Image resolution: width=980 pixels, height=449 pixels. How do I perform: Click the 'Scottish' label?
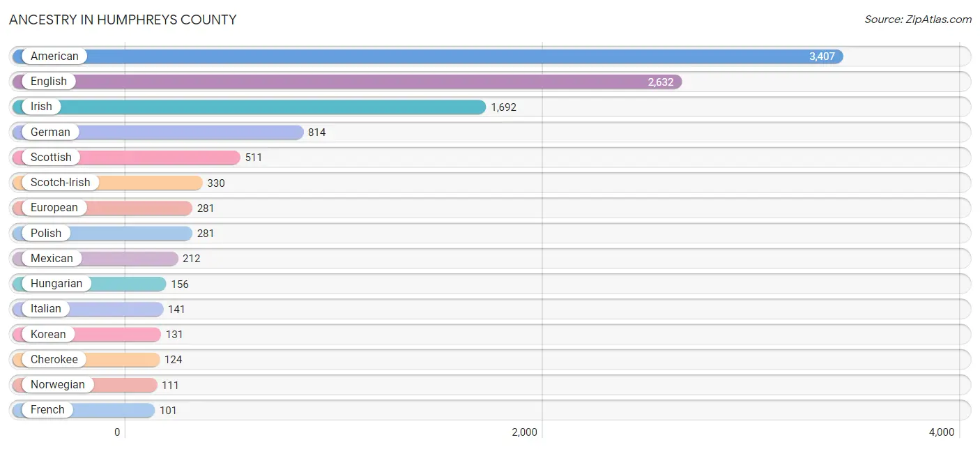click(x=51, y=158)
